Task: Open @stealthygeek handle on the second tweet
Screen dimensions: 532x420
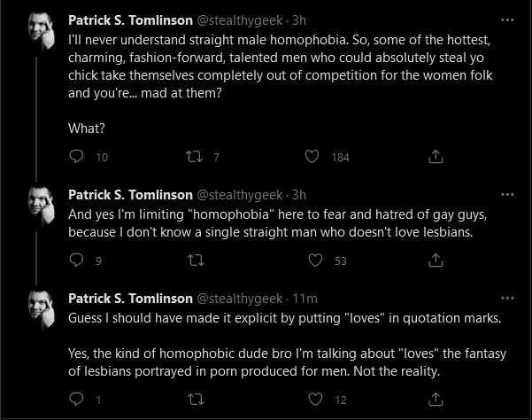Action: tap(240, 195)
